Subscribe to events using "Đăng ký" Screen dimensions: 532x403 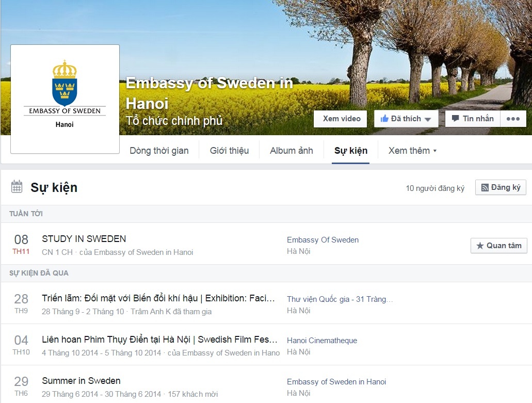click(500, 187)
